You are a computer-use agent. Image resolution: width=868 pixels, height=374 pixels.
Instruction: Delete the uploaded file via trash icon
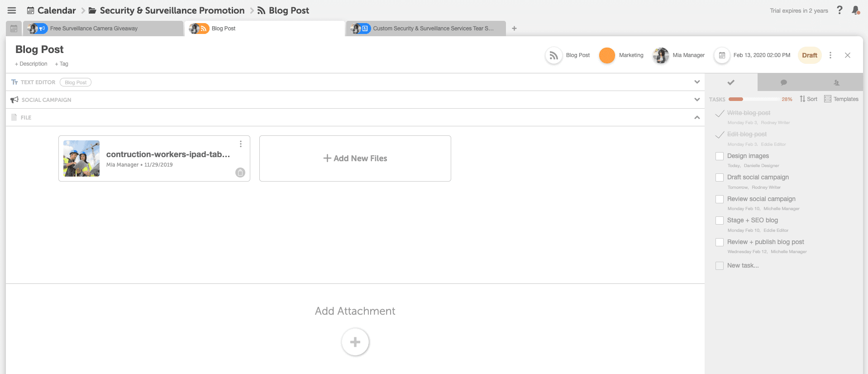(240, 173)
